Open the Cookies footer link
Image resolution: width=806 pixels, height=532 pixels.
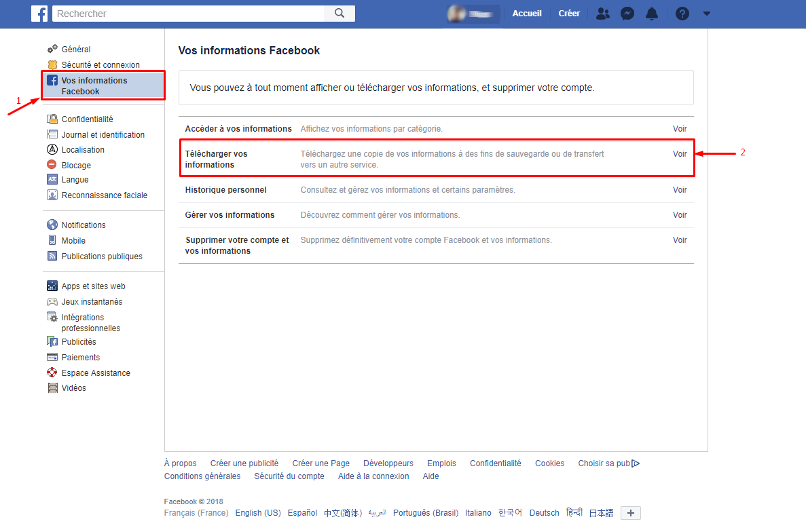549,463
